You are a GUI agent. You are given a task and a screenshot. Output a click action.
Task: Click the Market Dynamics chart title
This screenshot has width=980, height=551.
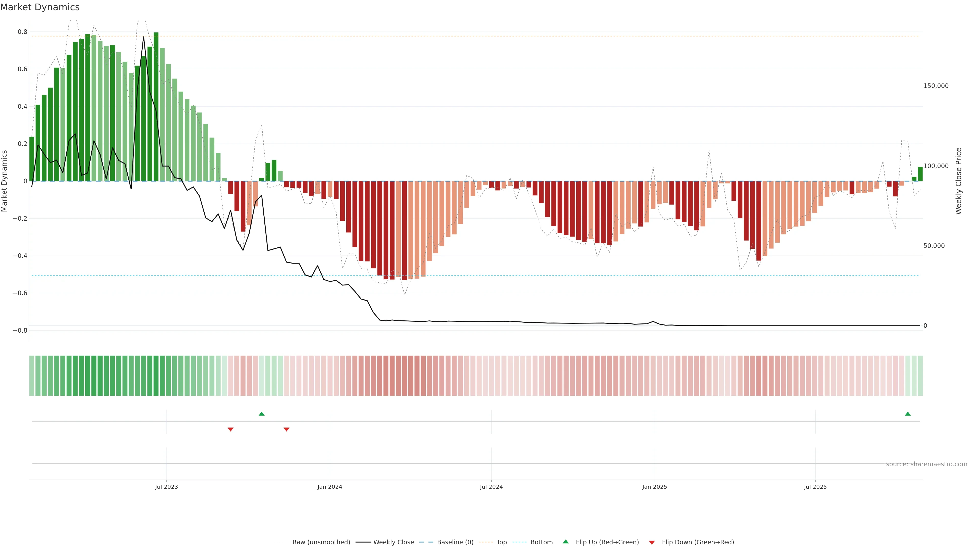click(x=40, y=7)
